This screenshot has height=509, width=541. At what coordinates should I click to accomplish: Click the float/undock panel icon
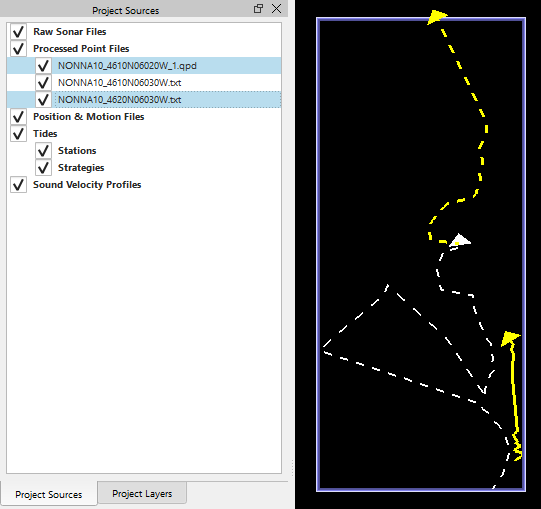(x=258, y=9)
